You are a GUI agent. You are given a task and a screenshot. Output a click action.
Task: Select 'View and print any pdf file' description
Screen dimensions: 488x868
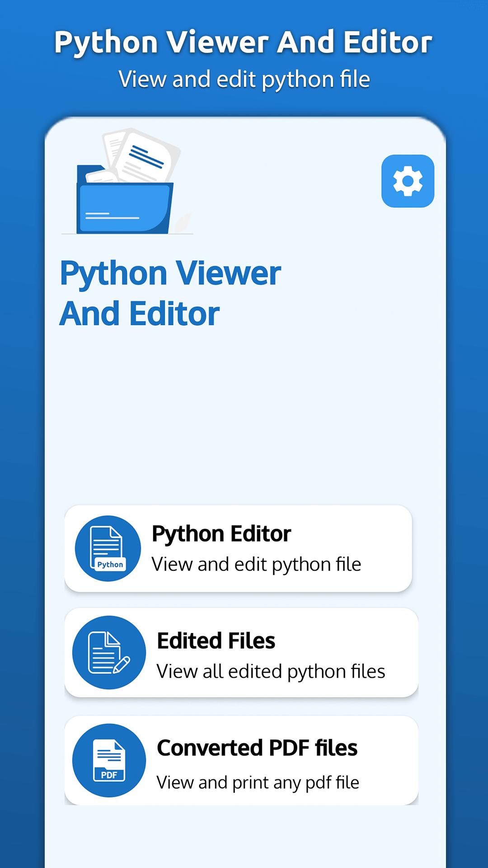pos(258,783)
